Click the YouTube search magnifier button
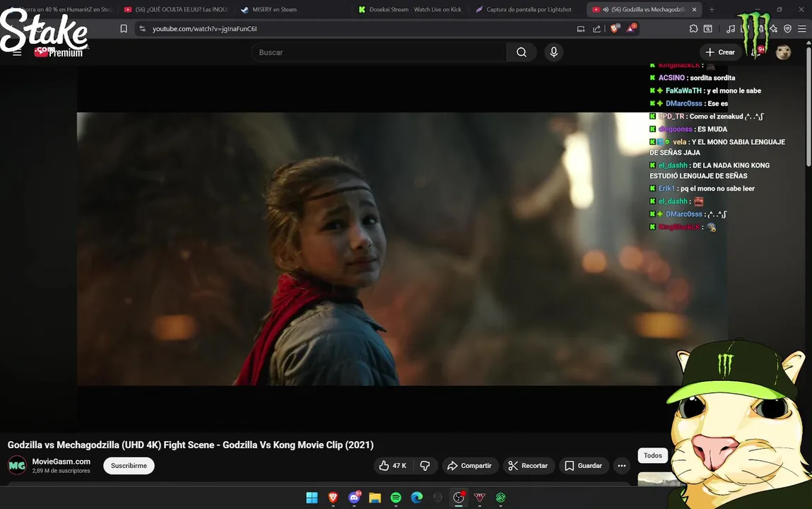Image resolution: width=812 pixels, height=509 pixels. [522, 52]
